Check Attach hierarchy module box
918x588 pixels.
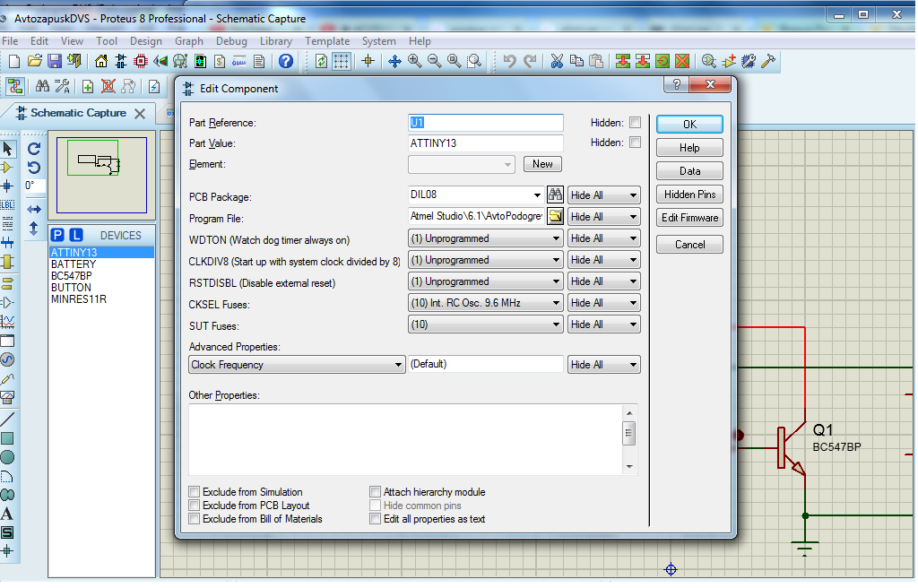(x=376, y=491)
